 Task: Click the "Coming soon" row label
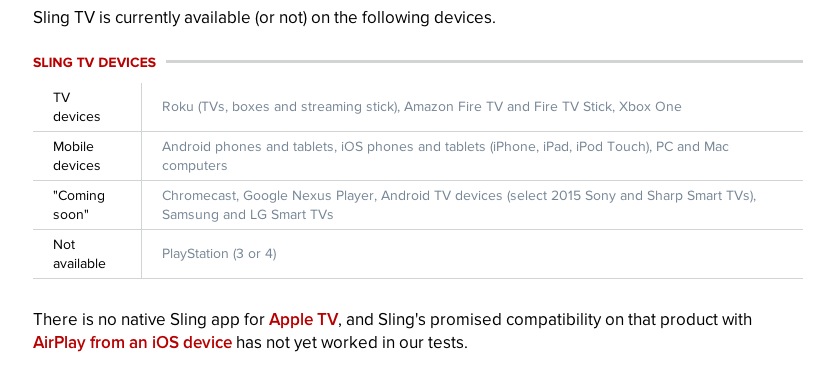click(x=79, y=205)
